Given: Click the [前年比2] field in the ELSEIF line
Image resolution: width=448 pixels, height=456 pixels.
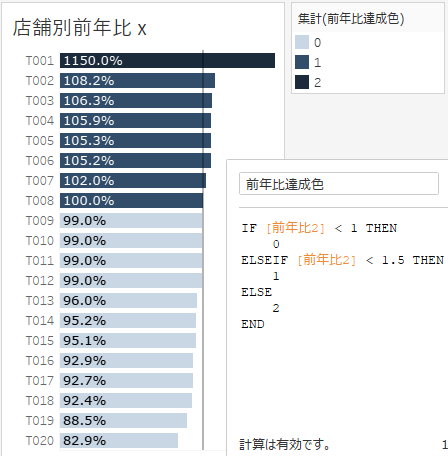Looking at the screenshot, I should click(327, 260).
